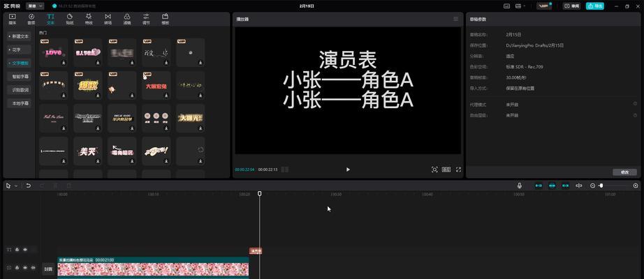Viewport: 644px width, 279px height.
Task: Enter fullscreen preview
Action: pos(458,169)
